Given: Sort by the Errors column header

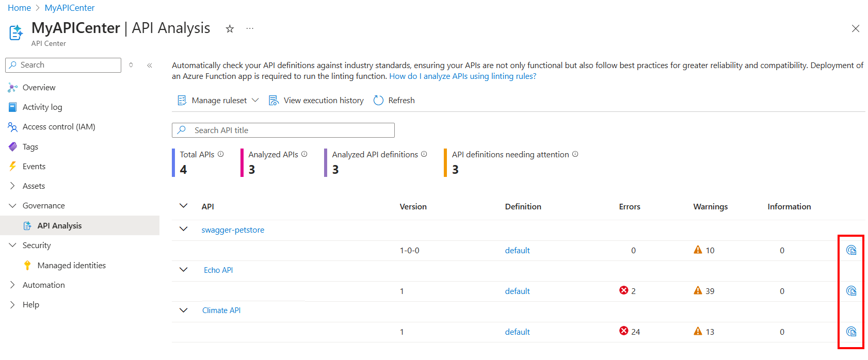Looking at the screenshot, I should (630, 207).
